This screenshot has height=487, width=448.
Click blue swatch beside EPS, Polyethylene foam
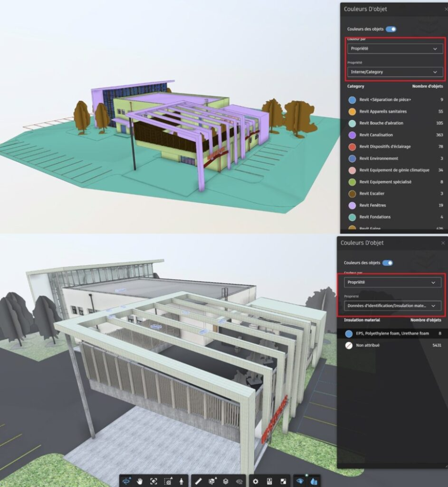click(349, 334)
